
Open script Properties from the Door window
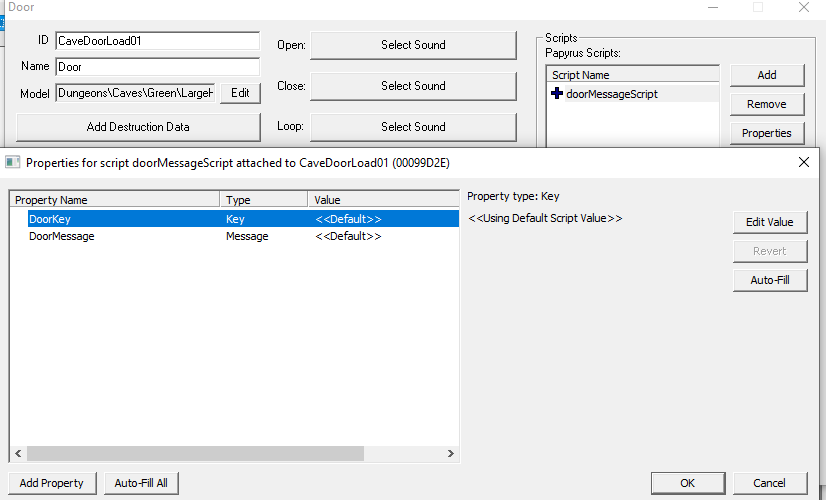point(767,133)
